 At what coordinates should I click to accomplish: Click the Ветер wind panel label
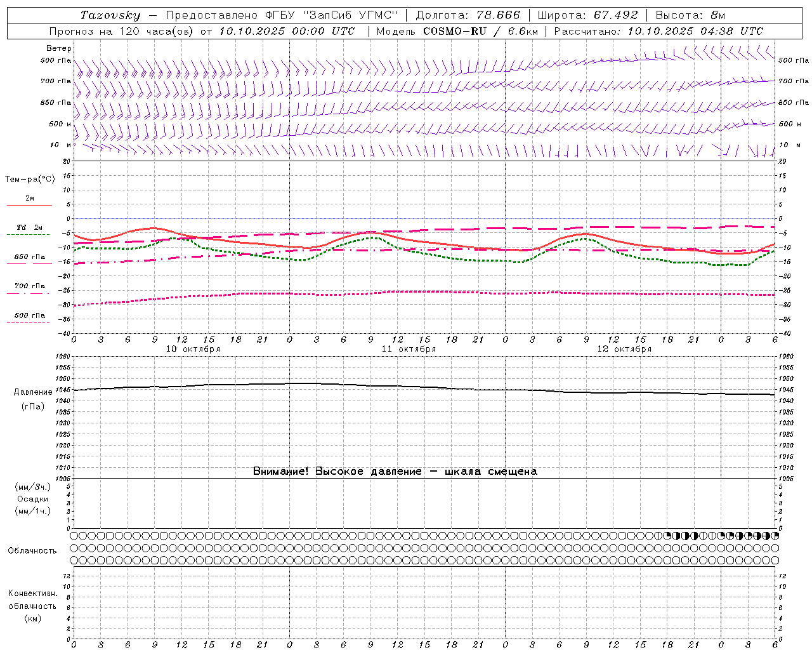coord(59,48)
